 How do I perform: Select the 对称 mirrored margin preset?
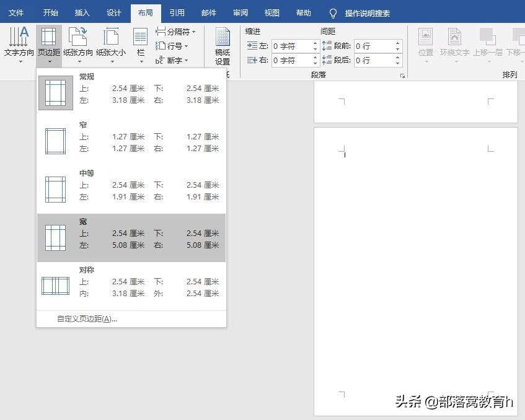pos(131,286)
